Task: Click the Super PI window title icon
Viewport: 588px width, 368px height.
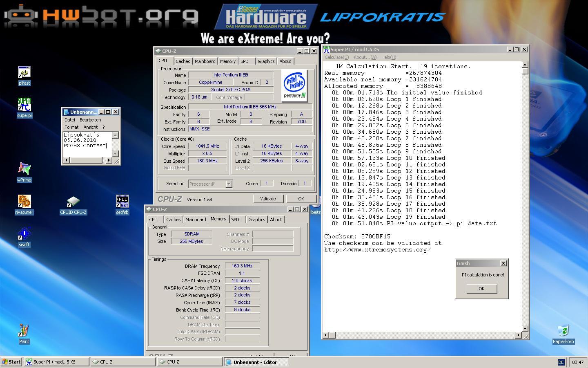Action: 326,49
